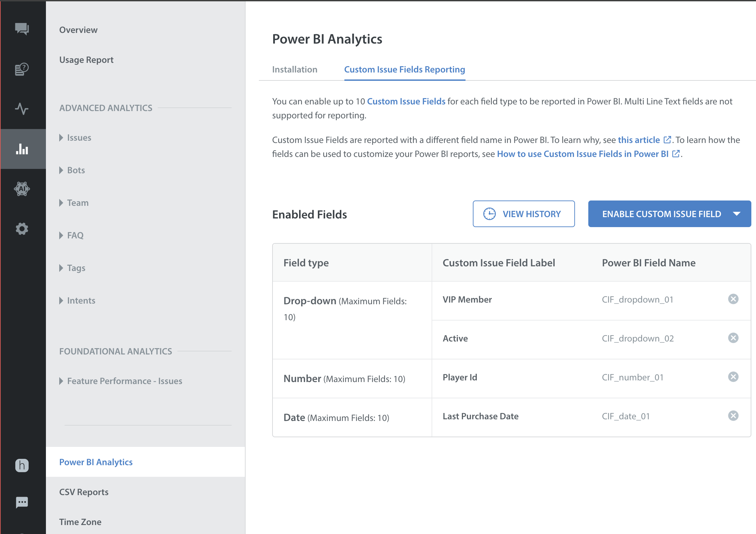
Task: Click the Helpshift 'h' logo icon
Action: [x=22, y=466]
